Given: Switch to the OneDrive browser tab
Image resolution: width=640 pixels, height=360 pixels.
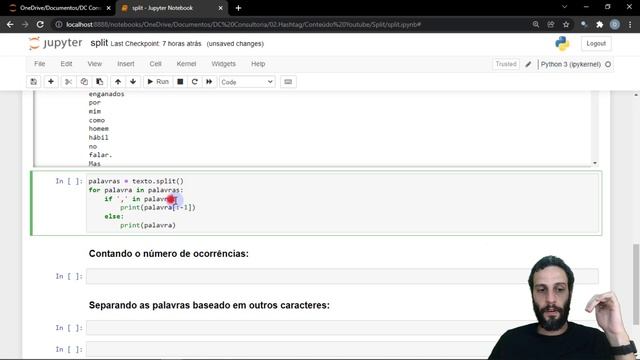Looking at the screenshot, I should point(59,8).
